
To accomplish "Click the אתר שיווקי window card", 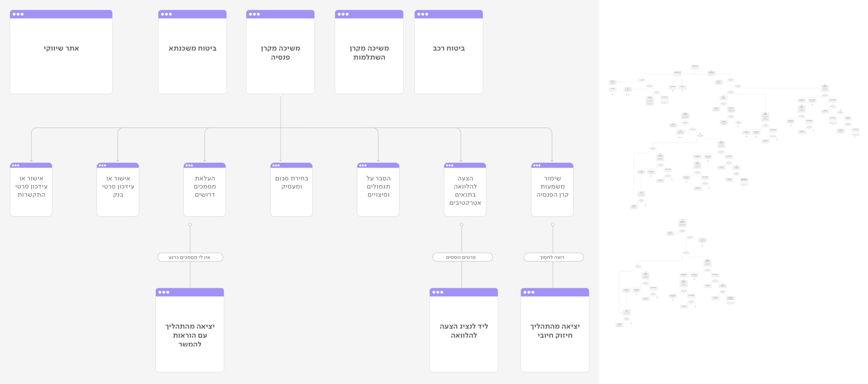I will pos(61,52).
